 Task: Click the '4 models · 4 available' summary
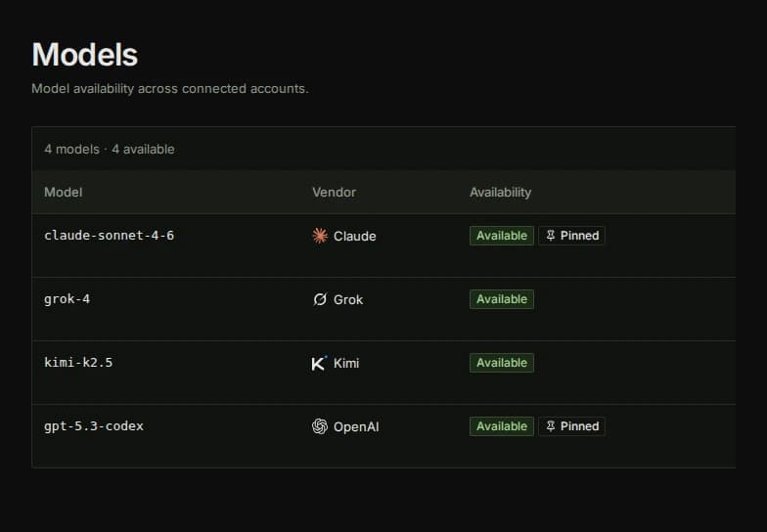pyautogui.click(x=110, y=149)
